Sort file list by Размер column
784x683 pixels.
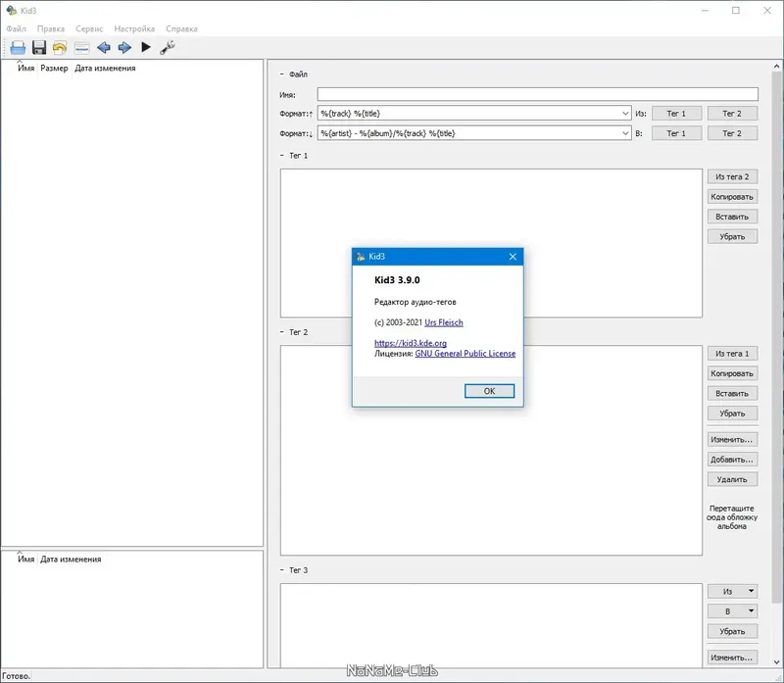point(54,68)
